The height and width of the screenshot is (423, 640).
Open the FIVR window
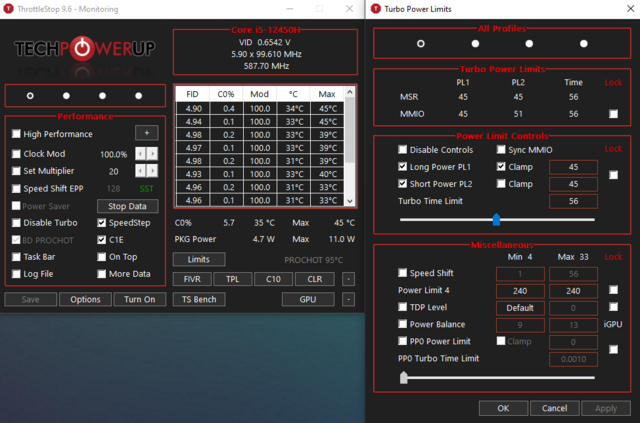(192, 279)
